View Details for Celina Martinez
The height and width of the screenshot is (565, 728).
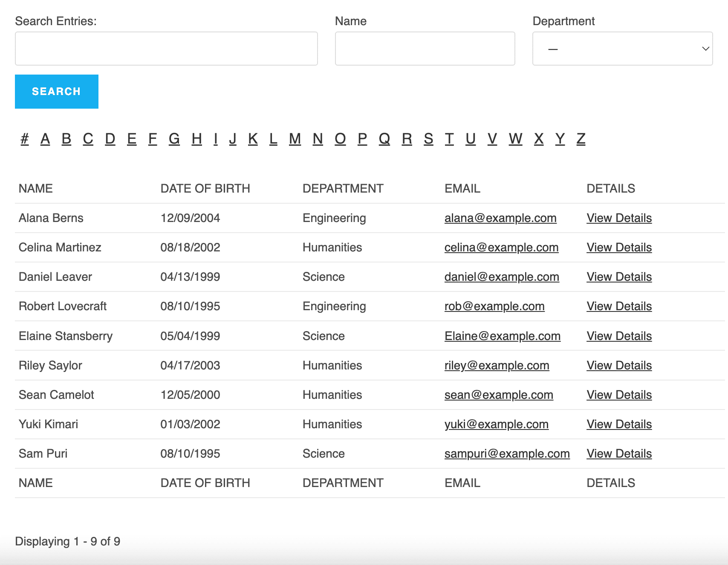pyautogui.click(x=619, y=248)
